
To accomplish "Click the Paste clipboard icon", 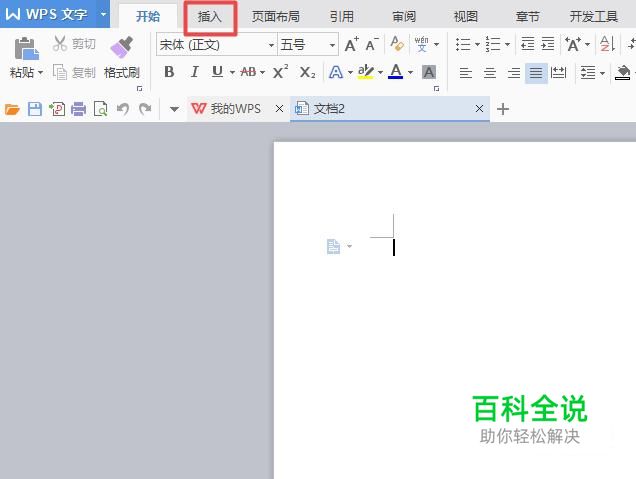I will [x=26, y=49].
